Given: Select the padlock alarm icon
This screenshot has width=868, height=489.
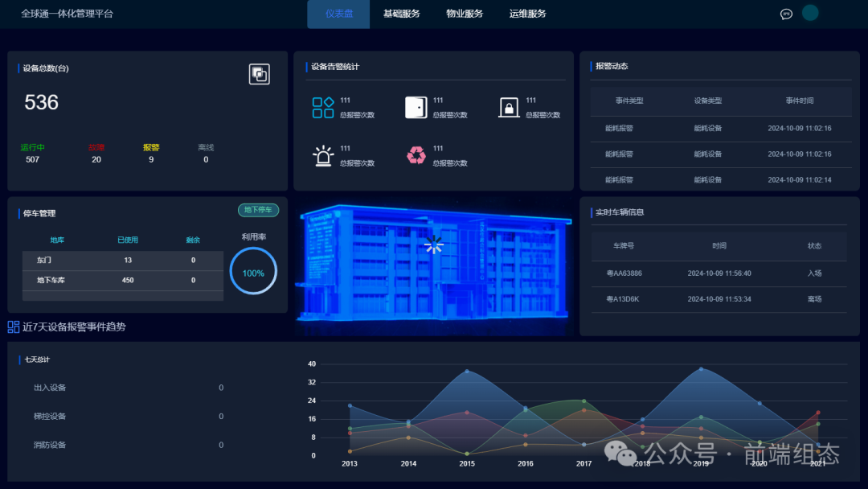Looking at the screenshot, I should 509,108.
